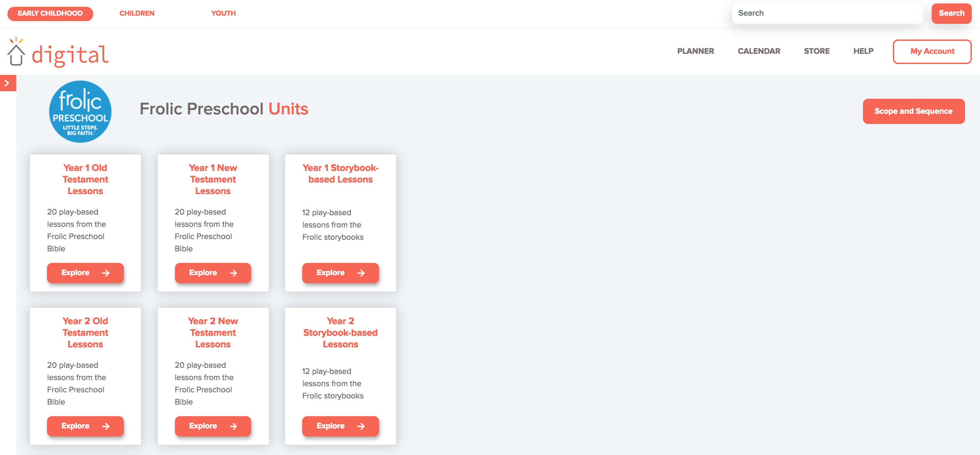Open My Account
980x455 pixels.
[932, 51]
